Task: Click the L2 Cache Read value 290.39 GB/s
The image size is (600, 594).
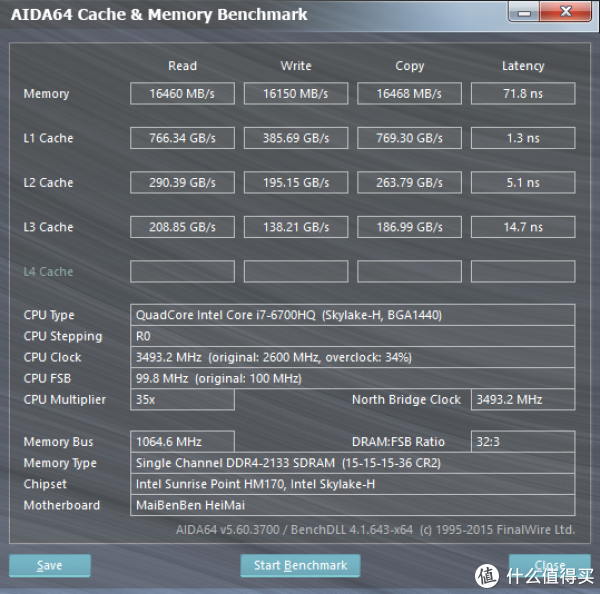Action: pos(182,183)
